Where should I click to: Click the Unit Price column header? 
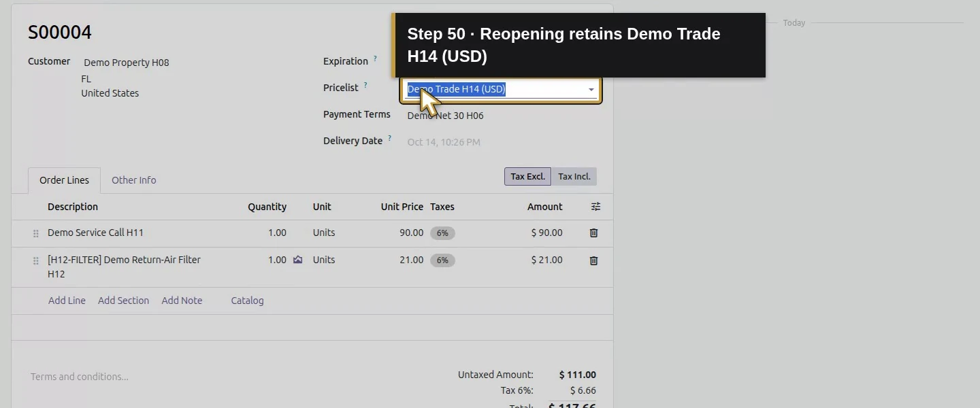pyautogui.click(x=402, y=207)
